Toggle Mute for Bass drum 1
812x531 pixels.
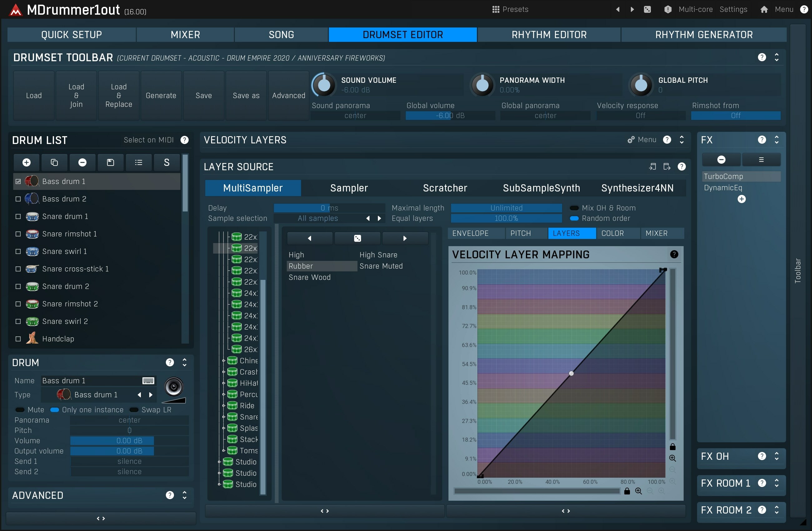point(20,409)
